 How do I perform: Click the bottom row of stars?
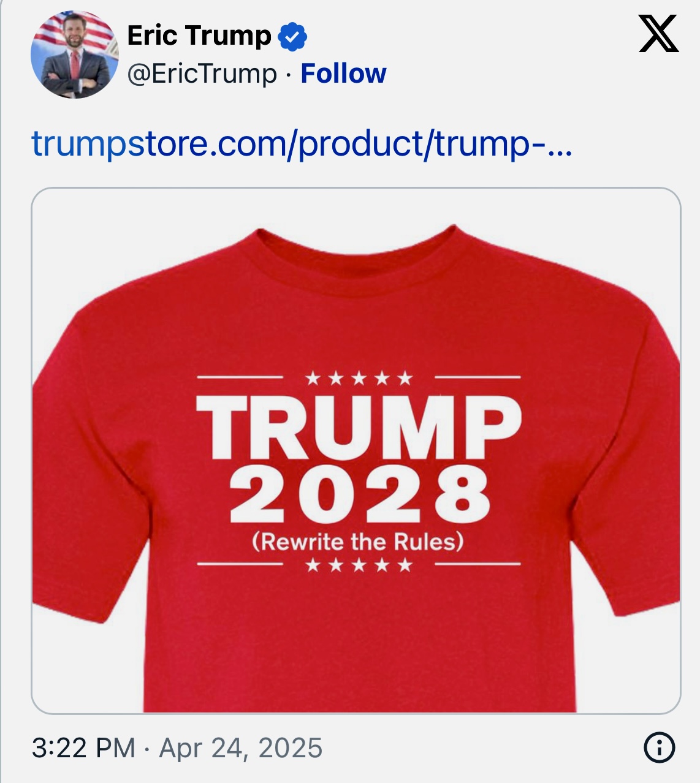pos(359,564)
